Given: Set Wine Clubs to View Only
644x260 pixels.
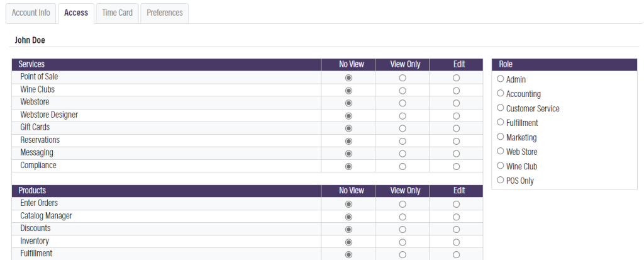Looking at the screenshot, I should (x=402, y=90).
